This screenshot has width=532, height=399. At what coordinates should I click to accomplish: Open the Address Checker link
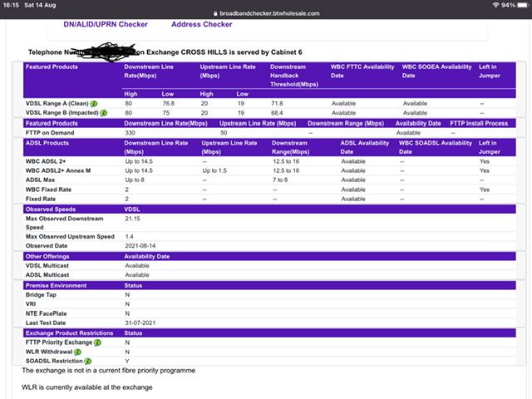point(201,24)
